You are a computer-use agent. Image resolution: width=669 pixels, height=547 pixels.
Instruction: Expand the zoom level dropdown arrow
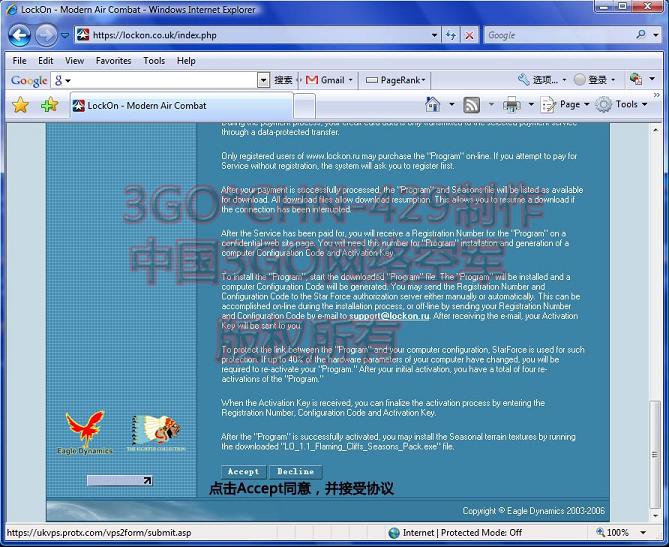coord(643,532)
